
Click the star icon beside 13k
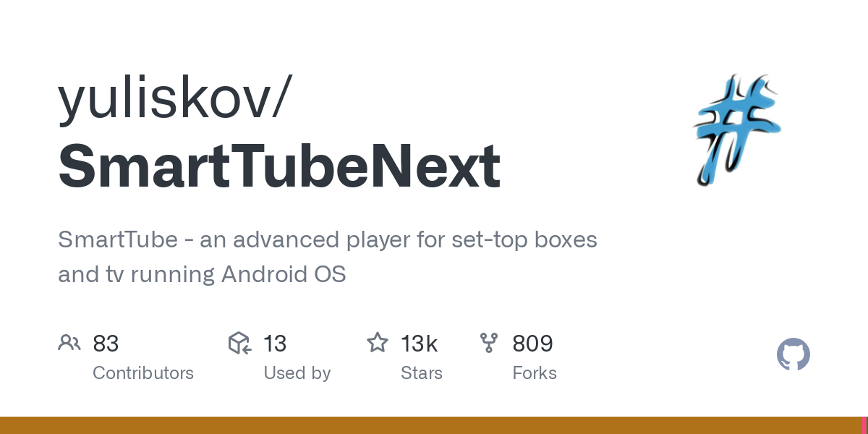point(378,342)
